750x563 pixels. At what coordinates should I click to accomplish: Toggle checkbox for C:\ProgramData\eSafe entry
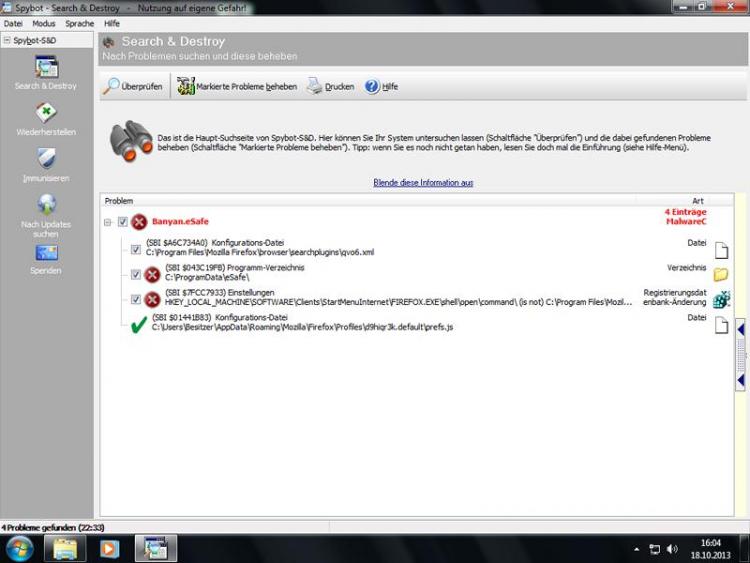tap(136, 275)
